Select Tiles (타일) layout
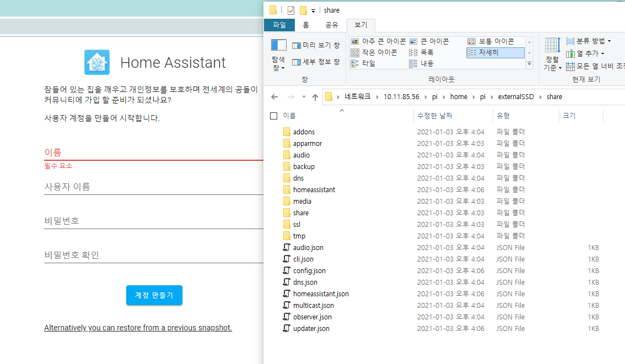The image size is (625, 364). point(363,63)
